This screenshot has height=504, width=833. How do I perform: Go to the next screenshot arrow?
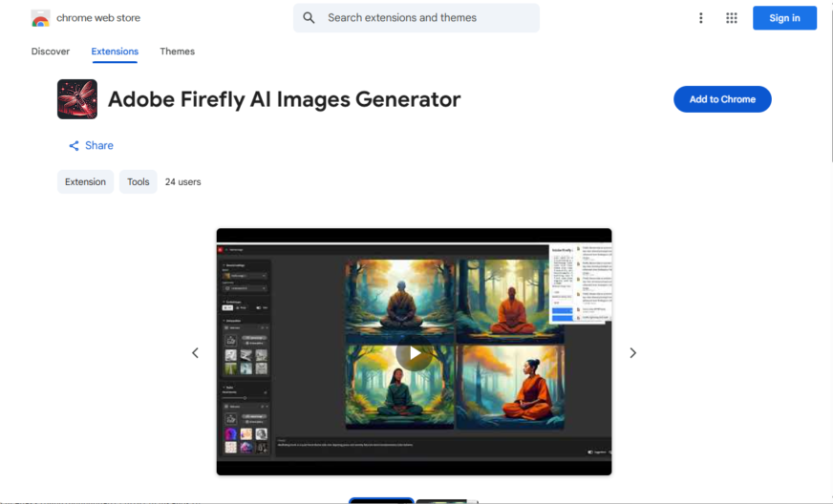(x=632, y=352)
